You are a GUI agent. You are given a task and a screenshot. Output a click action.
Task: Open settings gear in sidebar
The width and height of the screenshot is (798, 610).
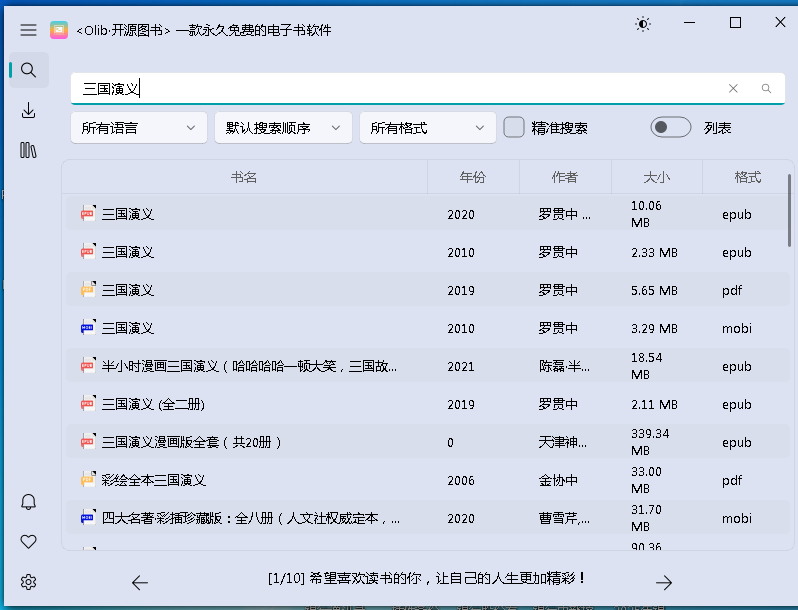[28, 582]
